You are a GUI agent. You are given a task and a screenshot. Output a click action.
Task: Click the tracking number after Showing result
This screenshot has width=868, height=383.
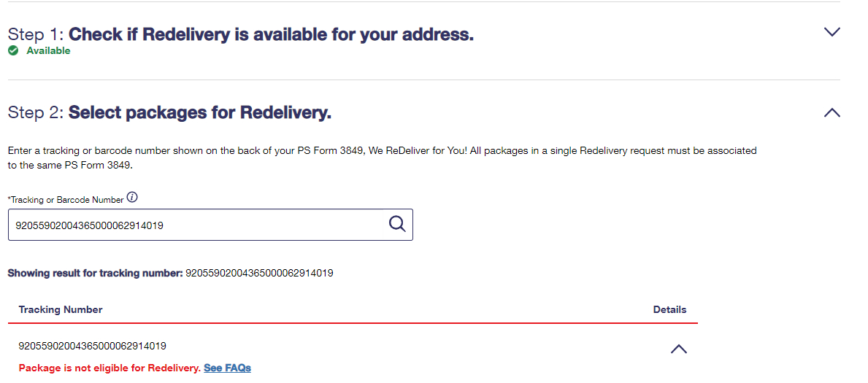pos(259,273)
